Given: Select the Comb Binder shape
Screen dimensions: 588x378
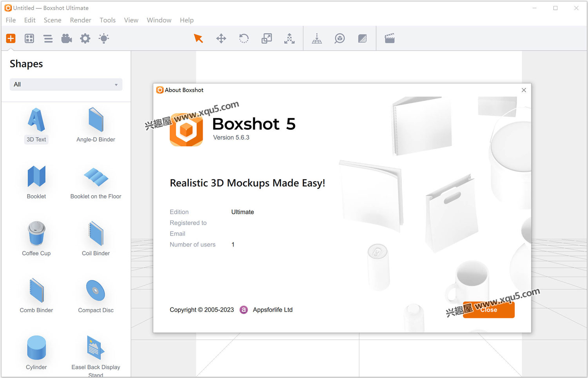Looking at the screenshot, I should click(36, 296).
